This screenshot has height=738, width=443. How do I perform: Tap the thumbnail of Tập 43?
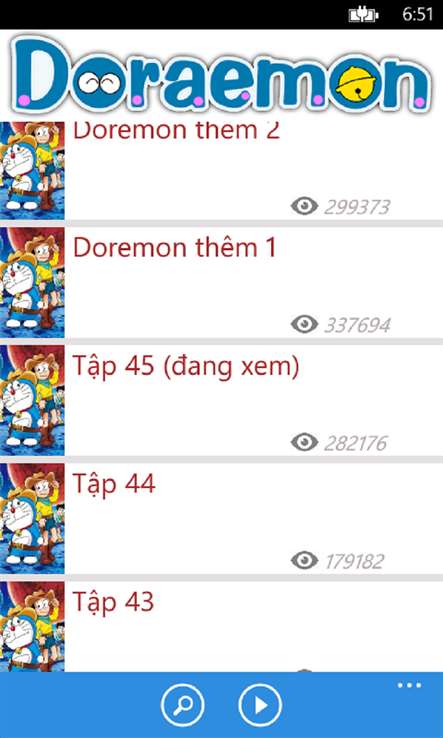(32, 626)
